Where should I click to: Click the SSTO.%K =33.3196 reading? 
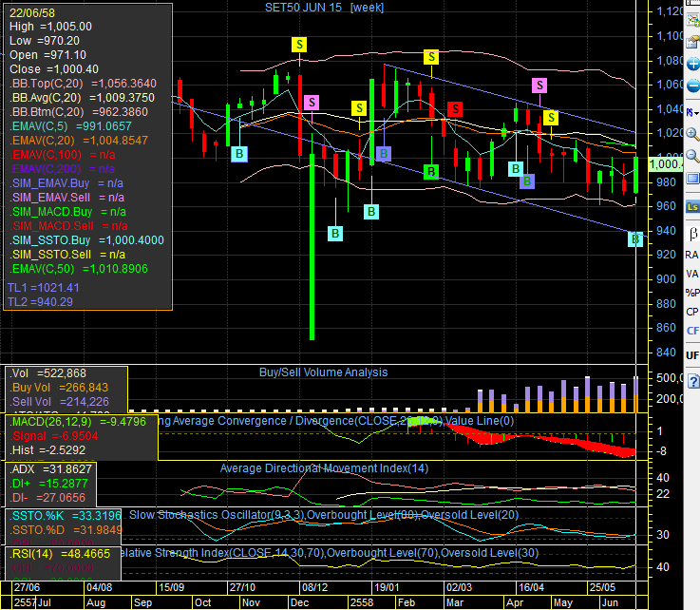coord(66,516)
